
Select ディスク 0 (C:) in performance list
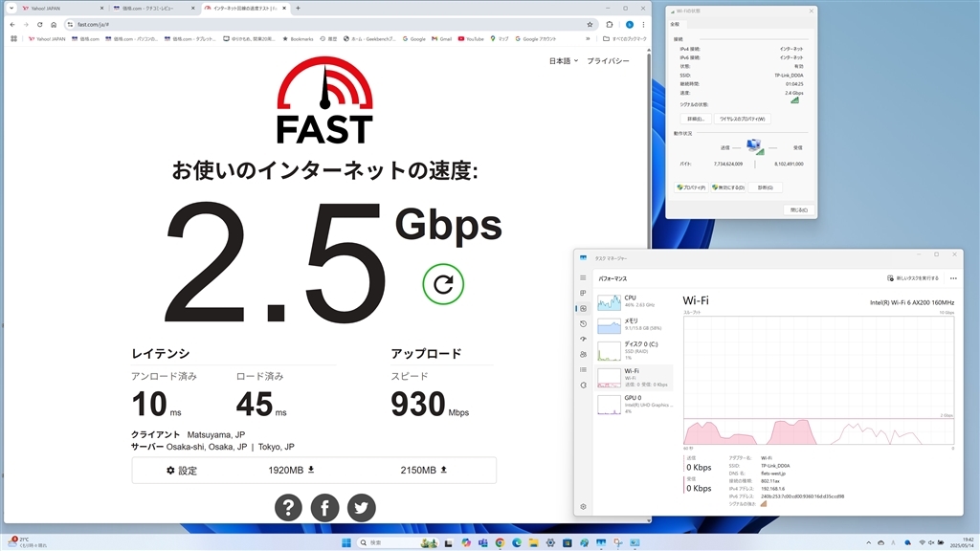(x=635, y=350)
